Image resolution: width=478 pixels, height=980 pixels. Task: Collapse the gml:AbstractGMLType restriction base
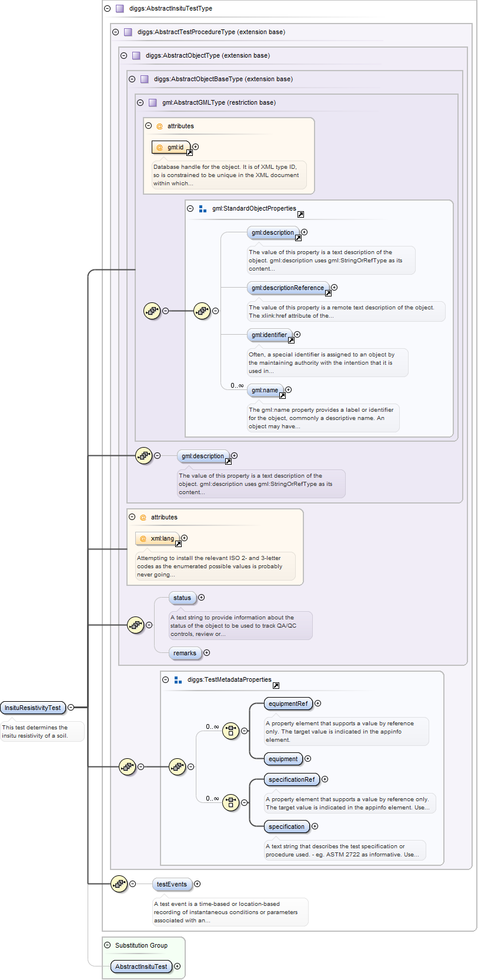[x=140, y=102]
